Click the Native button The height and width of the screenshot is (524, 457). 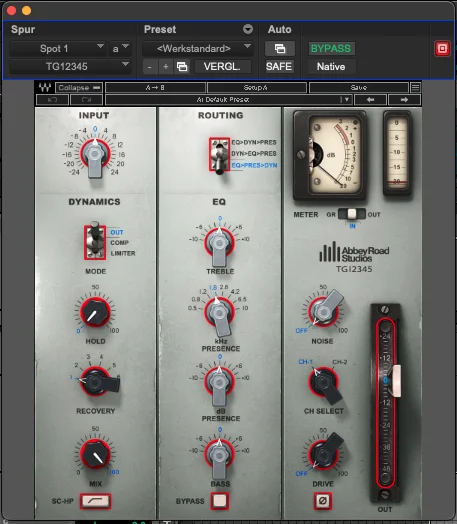click(331, 67)
